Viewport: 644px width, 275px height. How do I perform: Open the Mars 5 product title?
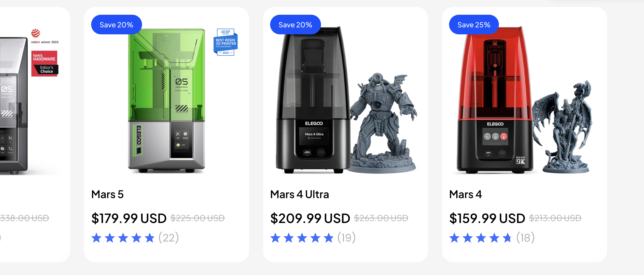click(x=108, y=194)
